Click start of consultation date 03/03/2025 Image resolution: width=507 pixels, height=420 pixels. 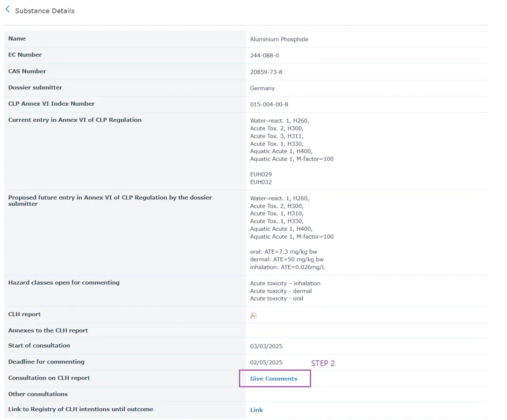[266, 346]
